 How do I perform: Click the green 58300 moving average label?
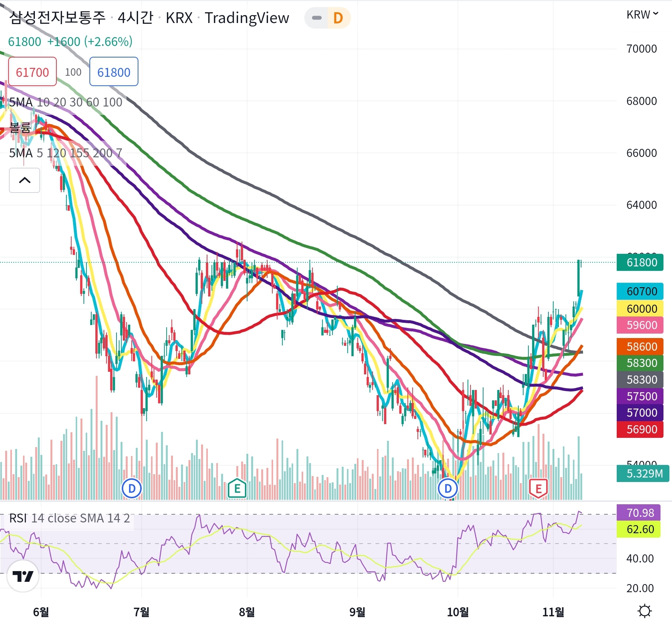click(x=640, y=363)
